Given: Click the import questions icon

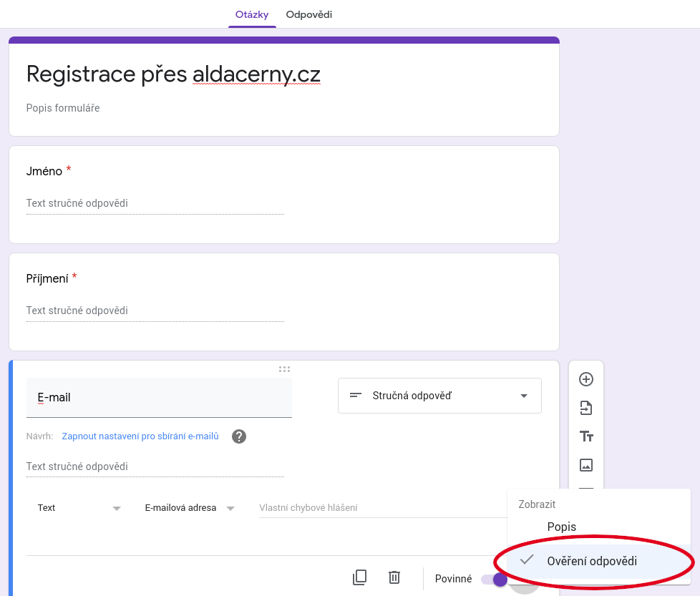Looking at the screenshot, I should tap(585, 408).
